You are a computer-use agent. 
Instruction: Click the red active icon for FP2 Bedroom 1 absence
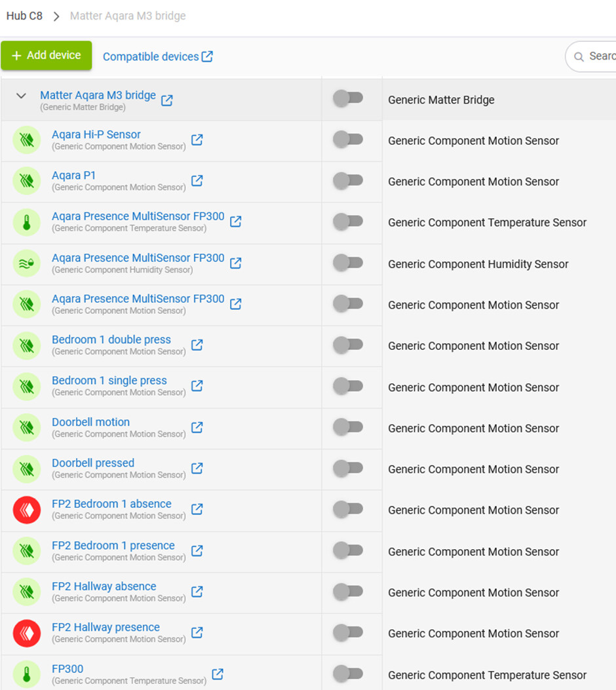point(27,510)
